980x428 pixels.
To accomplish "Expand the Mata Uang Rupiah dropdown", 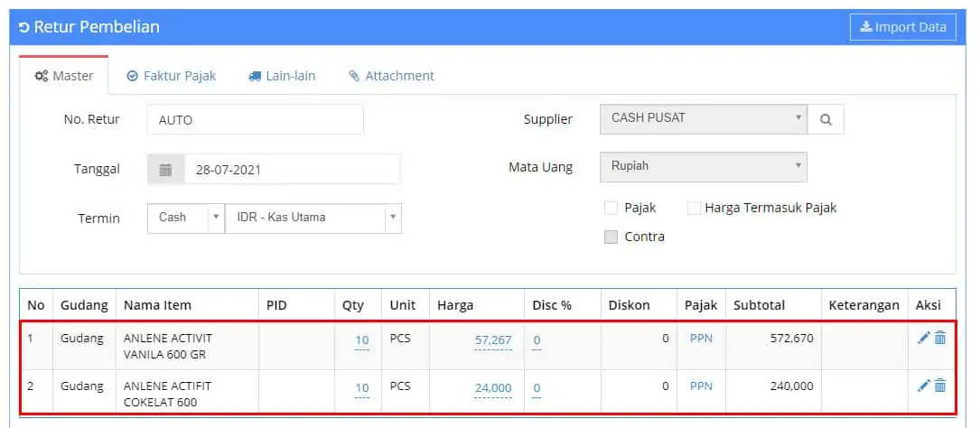I will click(x=703, y=166).
